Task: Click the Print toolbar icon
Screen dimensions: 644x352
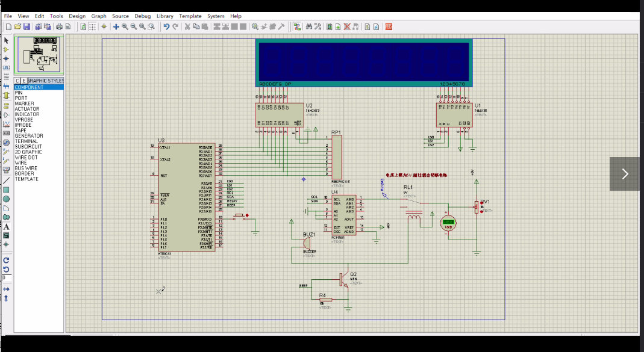Action: pos(59,26)
